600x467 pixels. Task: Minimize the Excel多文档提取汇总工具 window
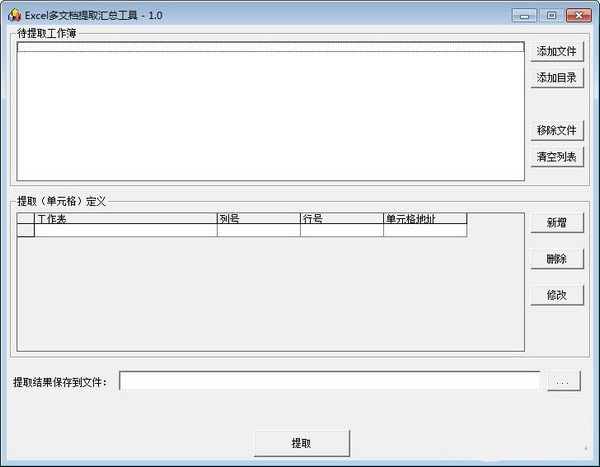524,16
